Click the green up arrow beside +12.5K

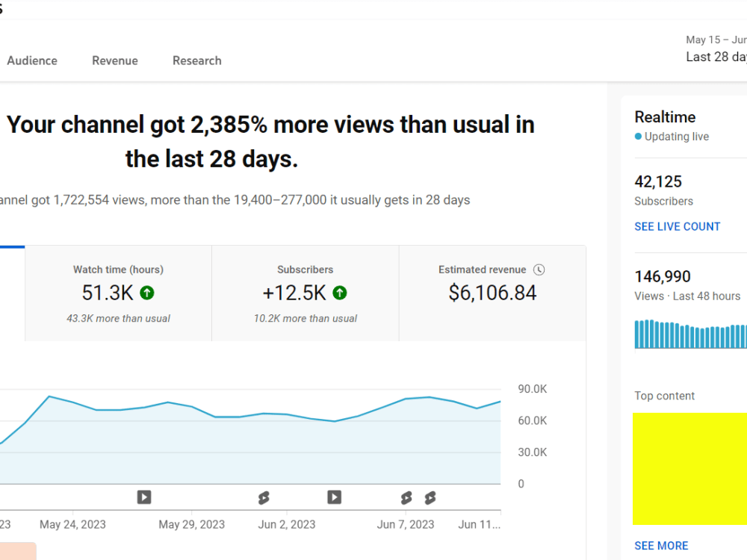[x=340, y=293]
